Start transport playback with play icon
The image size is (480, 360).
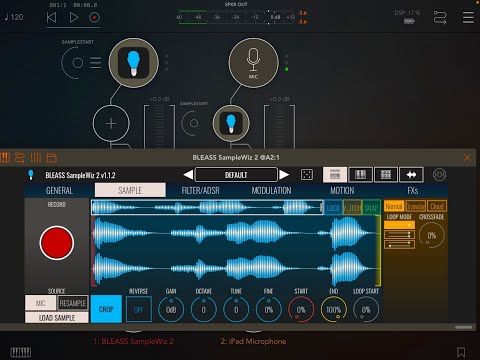tap(74, 17)
